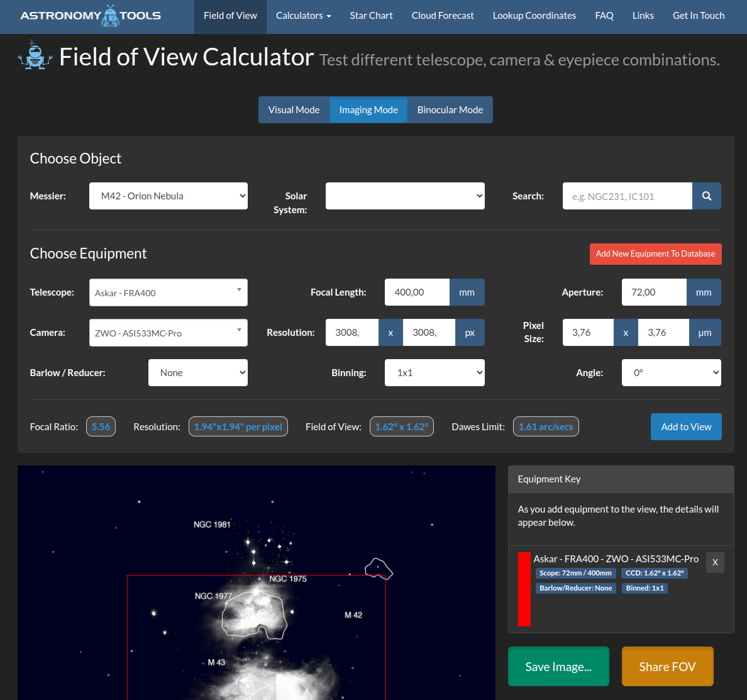Open the Binning 1x1 dropdown
Viewport: 747px width, 700px height.
click(434, 372)
